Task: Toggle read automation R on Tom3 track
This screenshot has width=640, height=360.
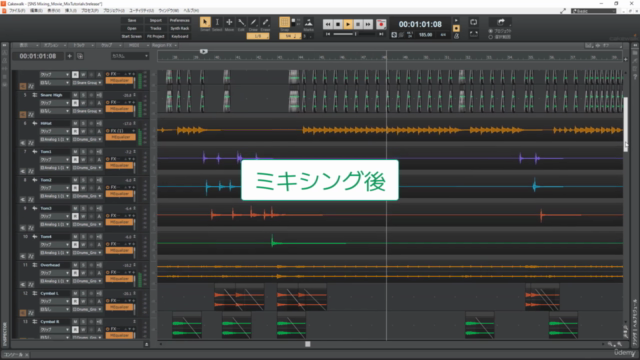Action: click(75, 216)
